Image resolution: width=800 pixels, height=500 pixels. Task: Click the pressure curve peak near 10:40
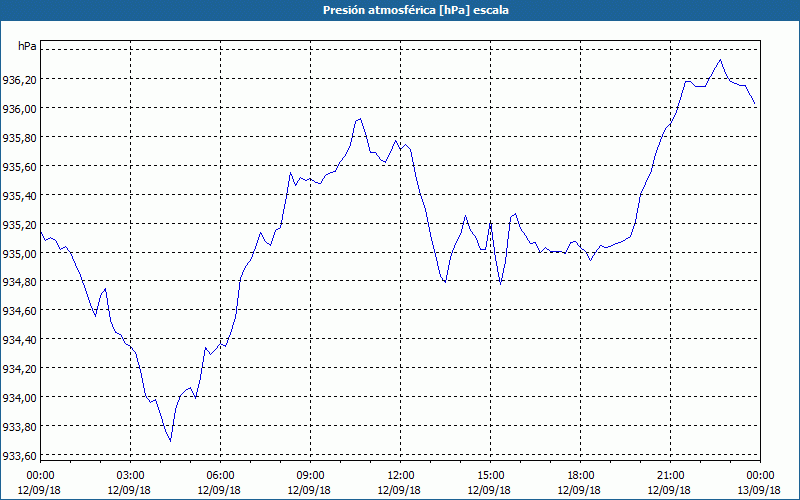point(360,119)
